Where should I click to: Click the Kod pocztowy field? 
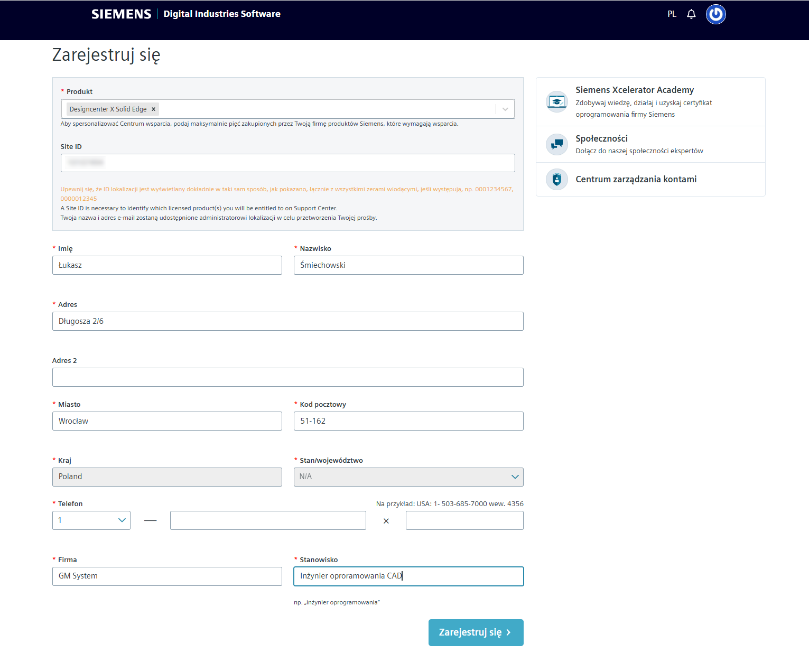(408, 421)
